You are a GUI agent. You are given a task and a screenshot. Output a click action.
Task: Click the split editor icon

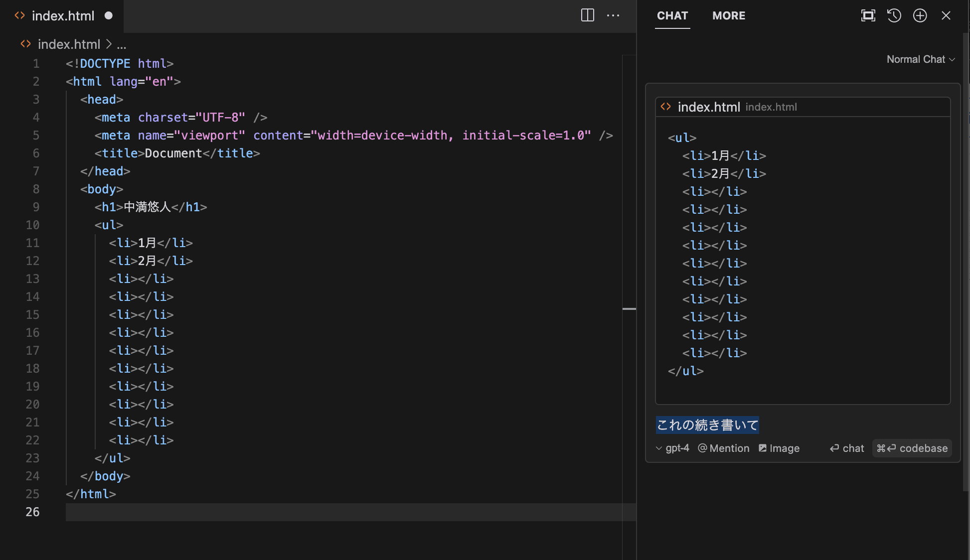coord(588,15)
